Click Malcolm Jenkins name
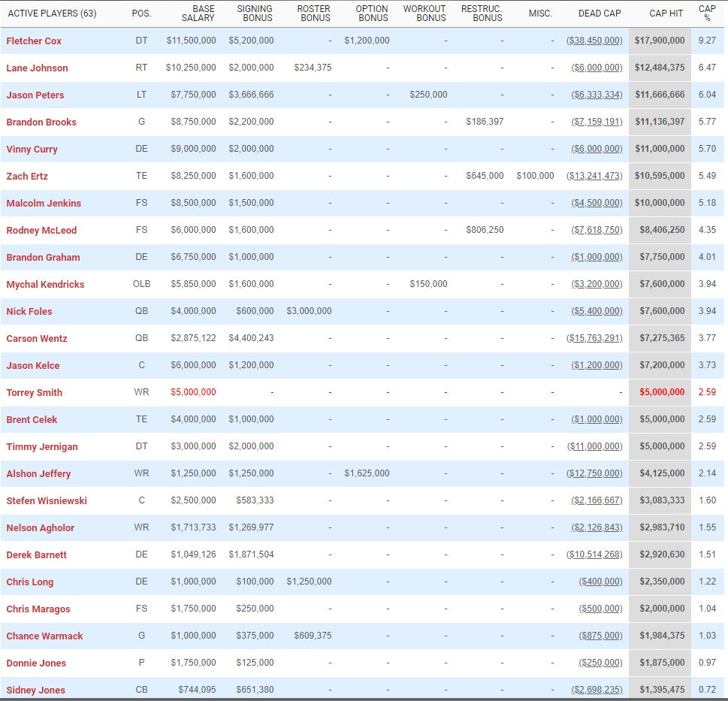 [44, 203]
